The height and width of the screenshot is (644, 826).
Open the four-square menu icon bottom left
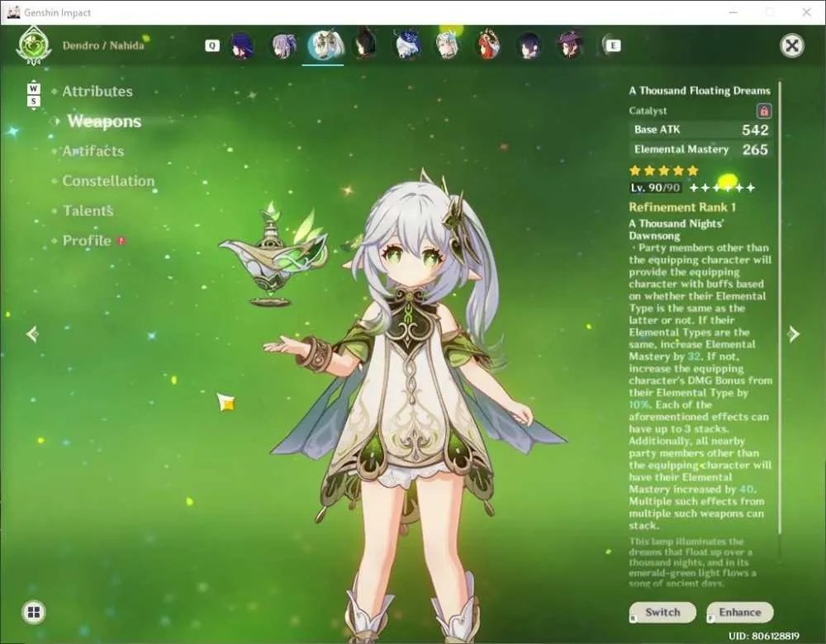(x=34, y=612)
